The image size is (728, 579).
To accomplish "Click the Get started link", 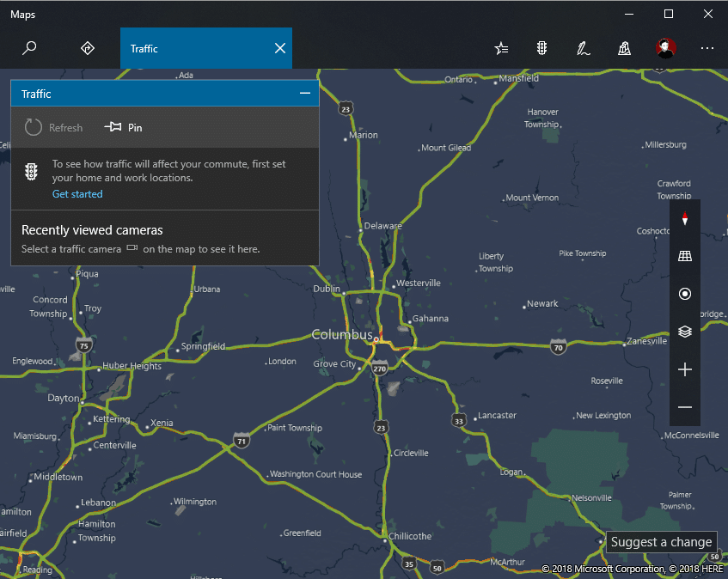I will pos(77,194).
